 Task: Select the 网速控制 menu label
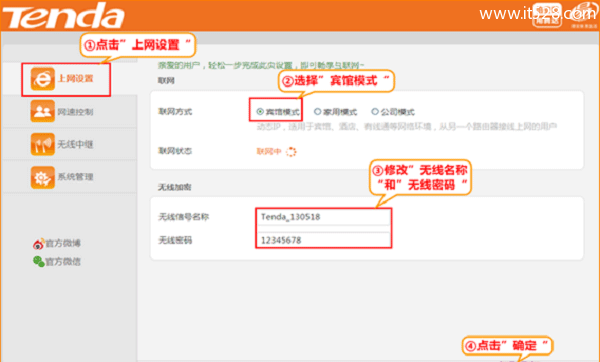[x=75, y=112]
